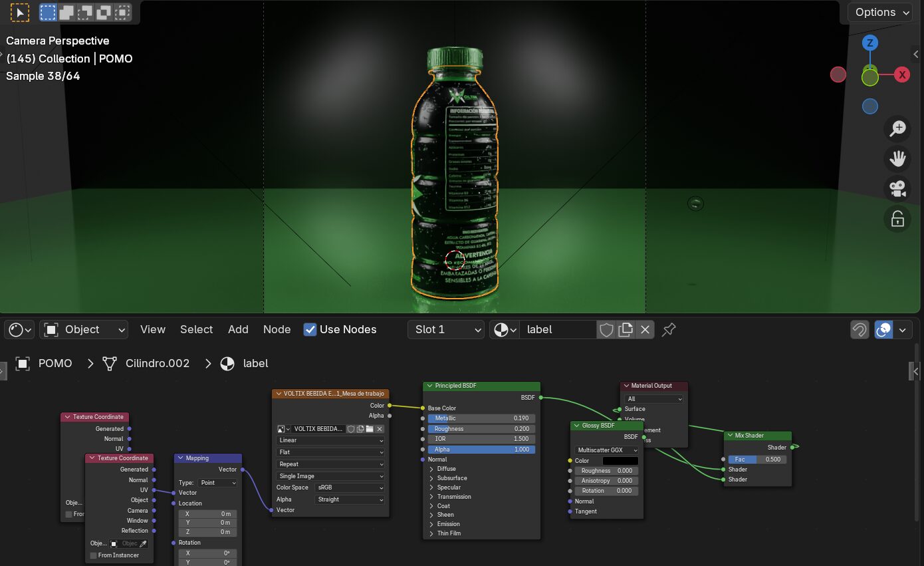Open the Node menu
The width and height of the screenshot is (924, 566).
tap(277, 330)
